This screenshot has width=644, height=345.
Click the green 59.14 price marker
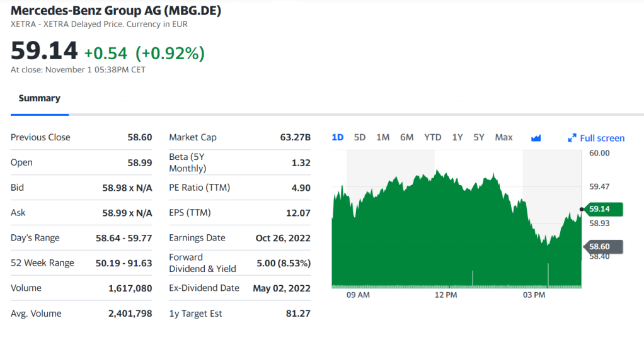pyautogui.click(x=604, y=209)
